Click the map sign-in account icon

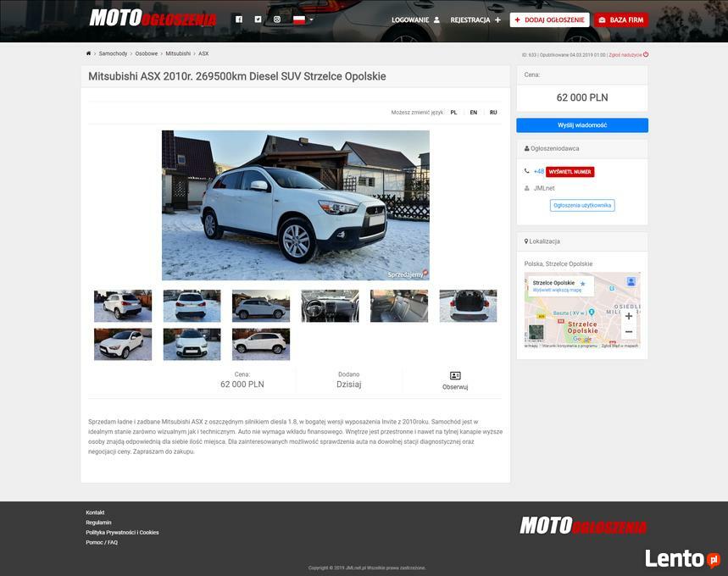coord(631,281)
